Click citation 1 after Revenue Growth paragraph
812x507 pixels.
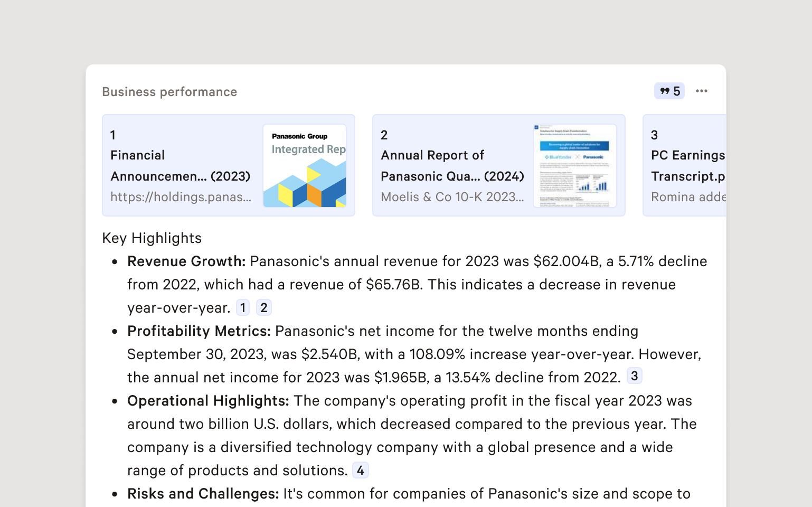(x=243, y=307)
